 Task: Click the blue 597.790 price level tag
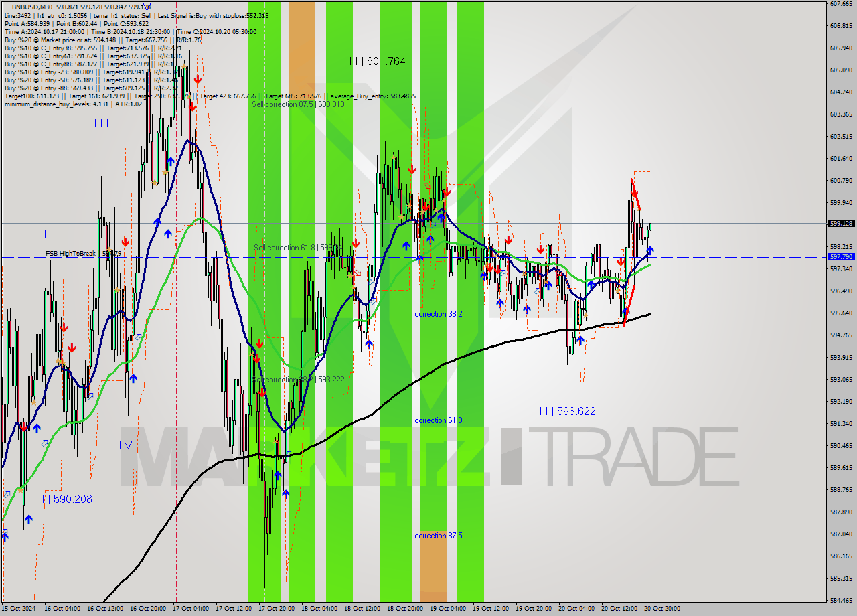pos(842,256)
